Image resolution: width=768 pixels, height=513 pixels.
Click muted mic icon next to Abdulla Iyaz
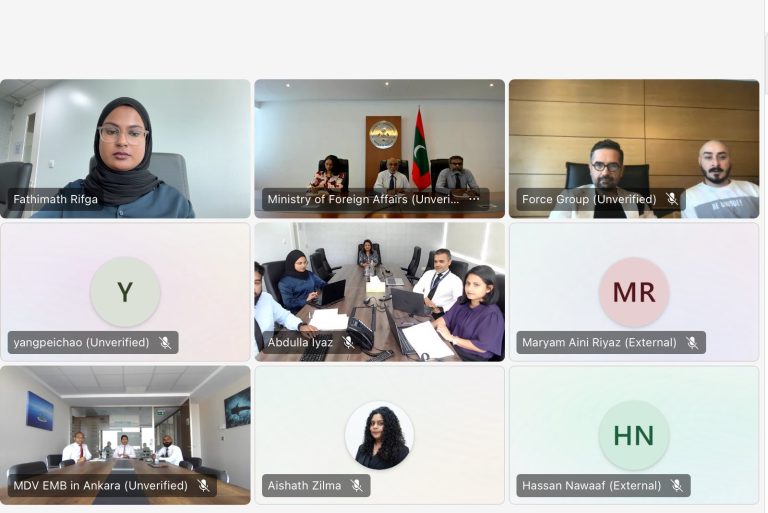[x=348, y=342]
